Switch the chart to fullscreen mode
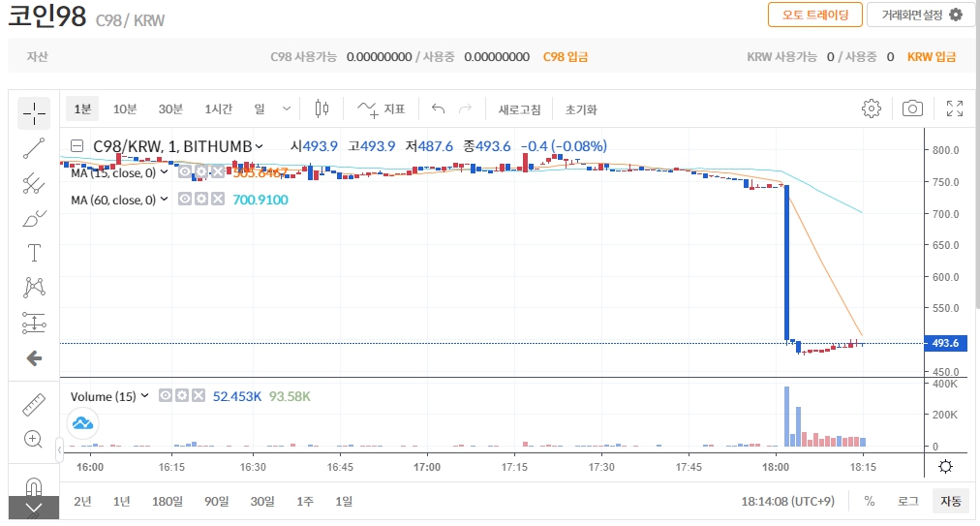This screenshot has width=980, height=526. [x=955, y=108]
